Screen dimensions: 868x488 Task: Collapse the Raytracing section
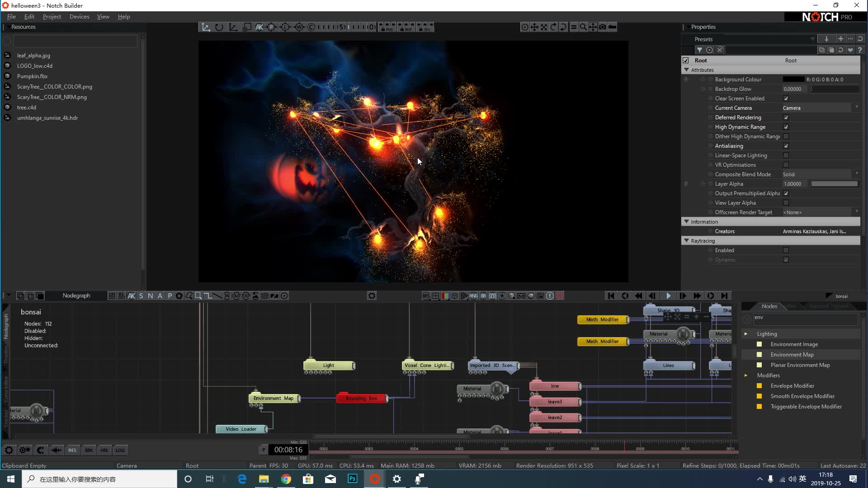click(687, 241)
